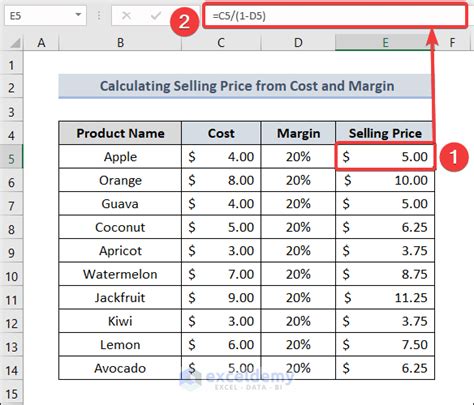Click Apple's selling price cell showing 5.00
This screenshot has width=474, height=405.
[385, 157]
